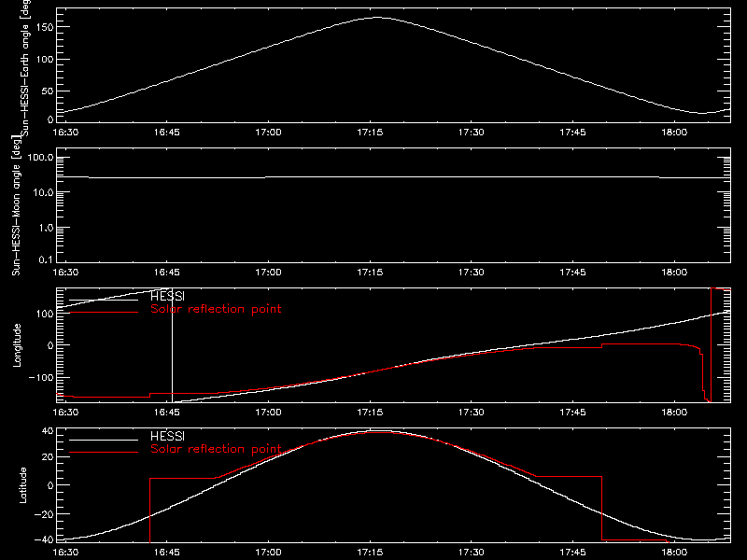Image resolution: width=747 pixels, height=560 pixels.
Task: Click the '100.0' tick label on Moon angle plot
Action: 40,158
